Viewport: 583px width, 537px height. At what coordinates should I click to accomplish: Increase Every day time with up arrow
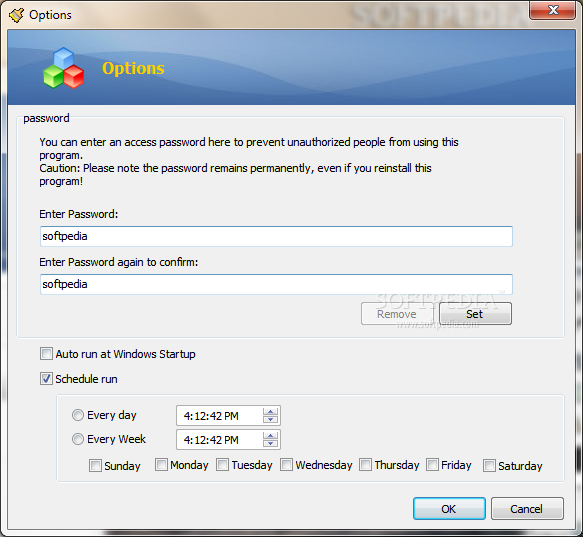point(270,412)
